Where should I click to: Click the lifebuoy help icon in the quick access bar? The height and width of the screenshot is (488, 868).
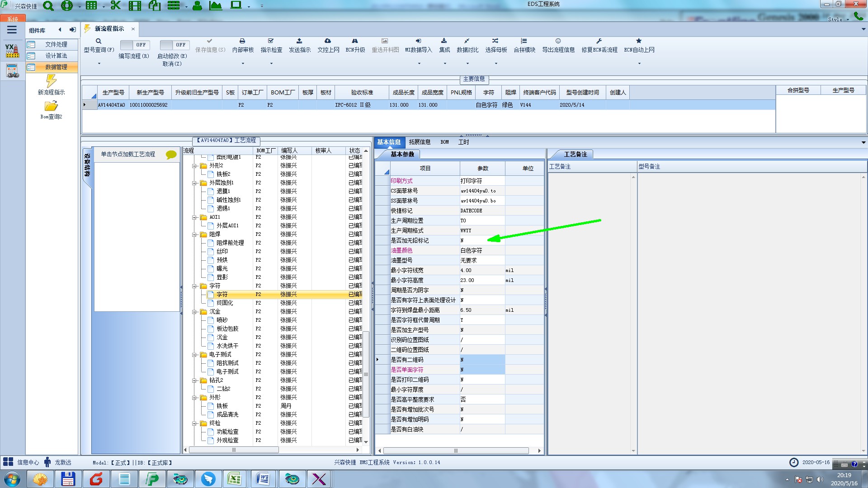[67, 6]
